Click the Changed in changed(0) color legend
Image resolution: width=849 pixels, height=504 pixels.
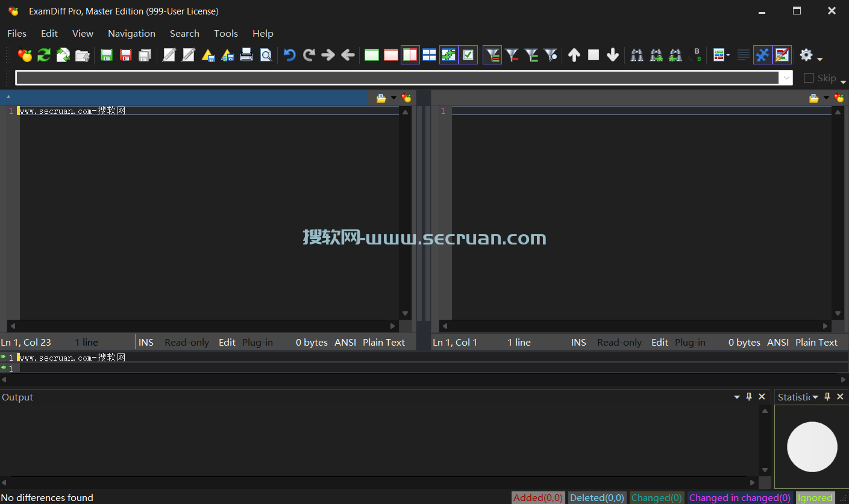(x=740, y=497)
